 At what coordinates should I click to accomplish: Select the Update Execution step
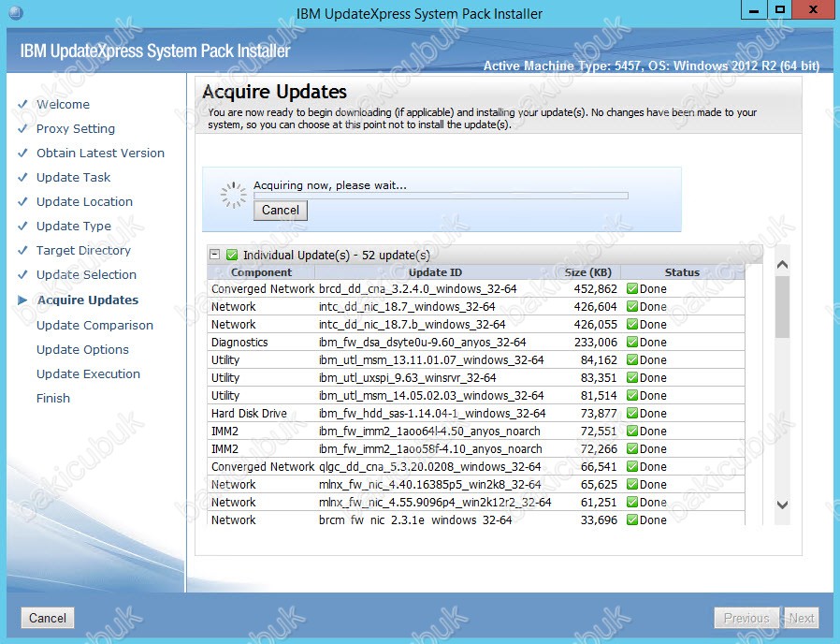click(88, 373)
